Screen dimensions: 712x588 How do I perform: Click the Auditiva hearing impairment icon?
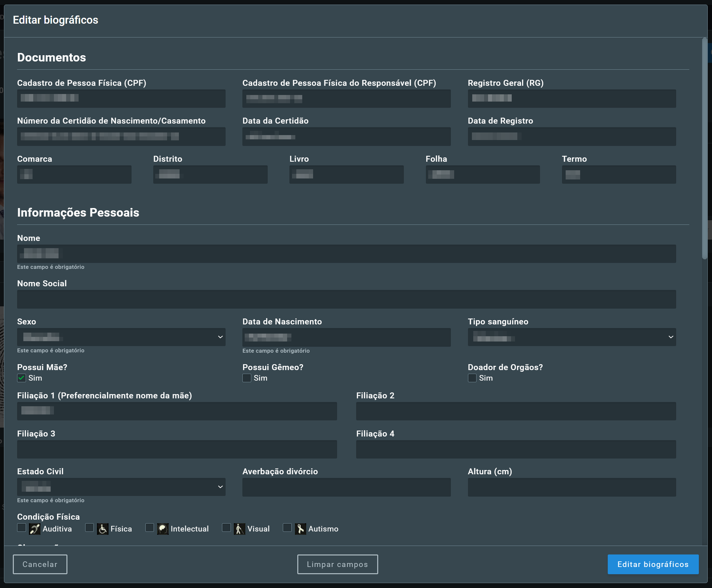[35, 529]
